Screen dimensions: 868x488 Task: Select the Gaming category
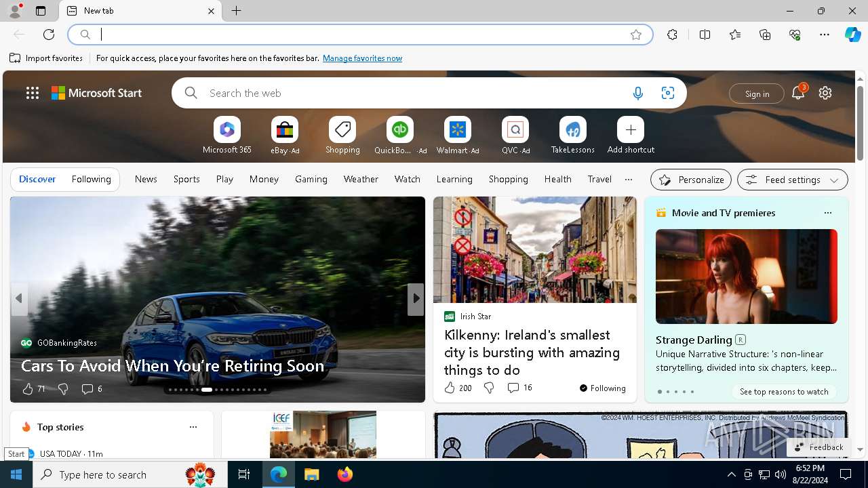311,180
